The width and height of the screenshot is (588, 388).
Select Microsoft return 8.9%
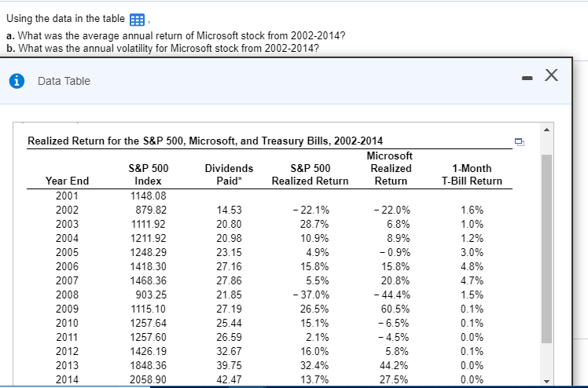click(x=399, y=238)
